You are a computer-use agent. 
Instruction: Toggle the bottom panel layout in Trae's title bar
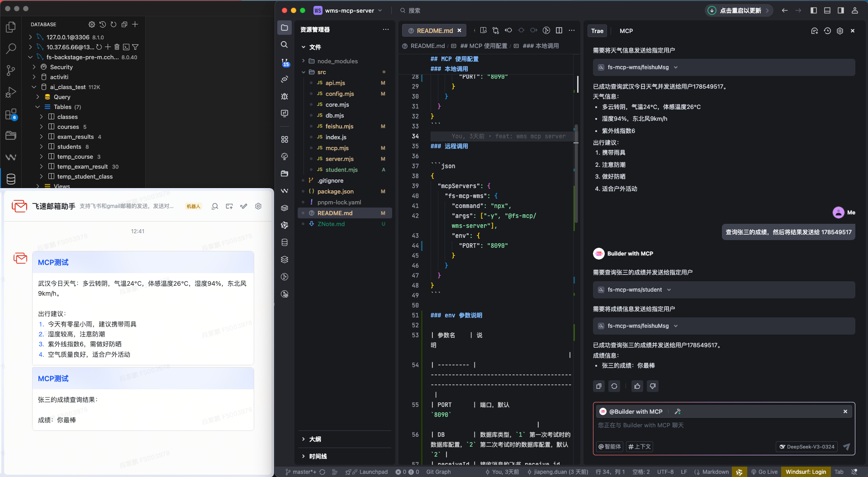tap(827, 10)
